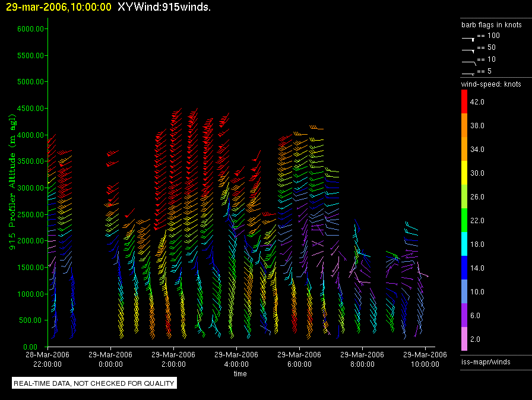Image resolution: width=532 pixels, height=400 pixels.
Task: Select the orange 38.0 knots color swatch
Action: [465, 126]
